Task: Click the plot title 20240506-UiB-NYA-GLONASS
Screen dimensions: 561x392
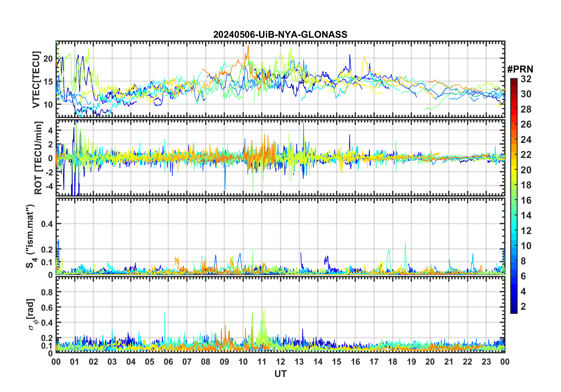Action: (280, 34)
